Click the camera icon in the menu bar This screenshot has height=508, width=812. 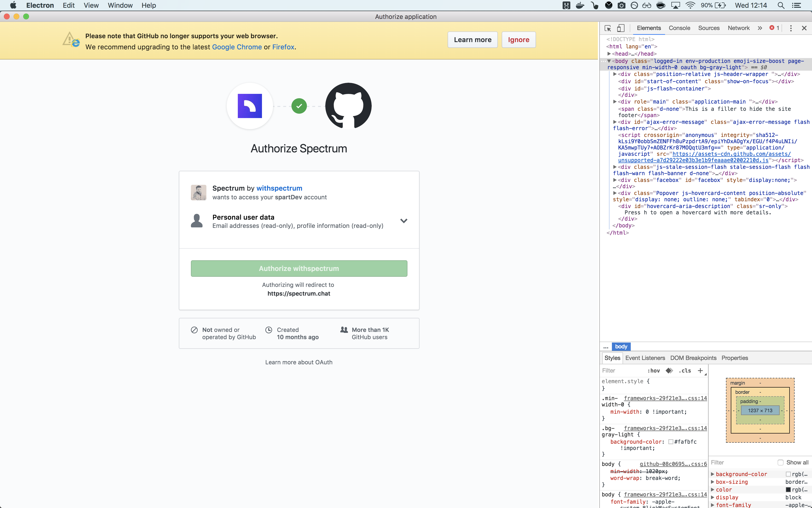click(x=621, y=5)
